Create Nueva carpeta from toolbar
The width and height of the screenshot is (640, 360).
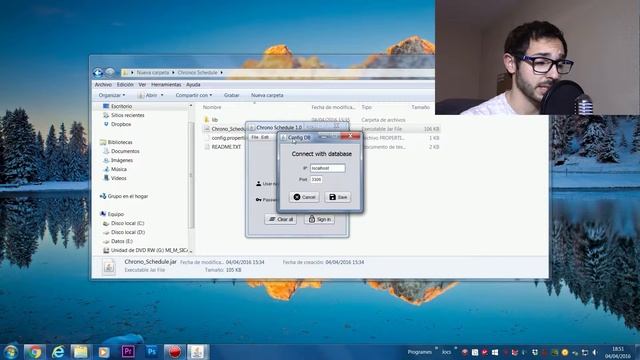(x=267, y=95)
